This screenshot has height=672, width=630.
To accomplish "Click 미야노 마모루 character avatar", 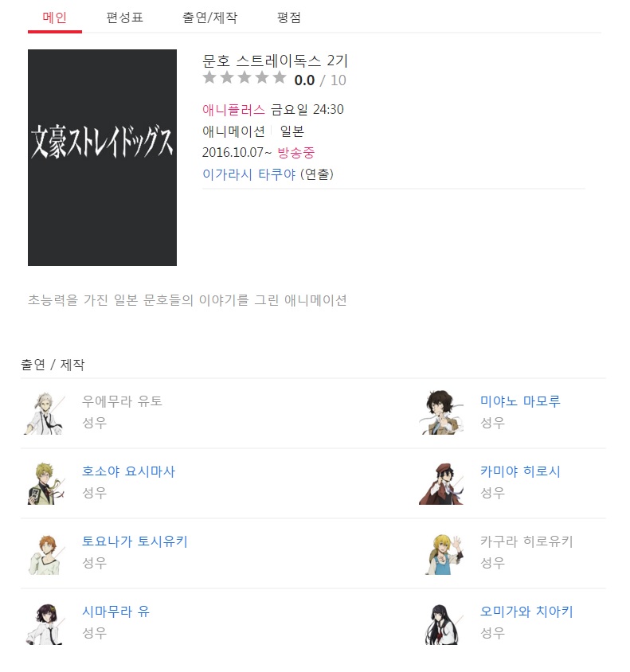I will (441, 412).
